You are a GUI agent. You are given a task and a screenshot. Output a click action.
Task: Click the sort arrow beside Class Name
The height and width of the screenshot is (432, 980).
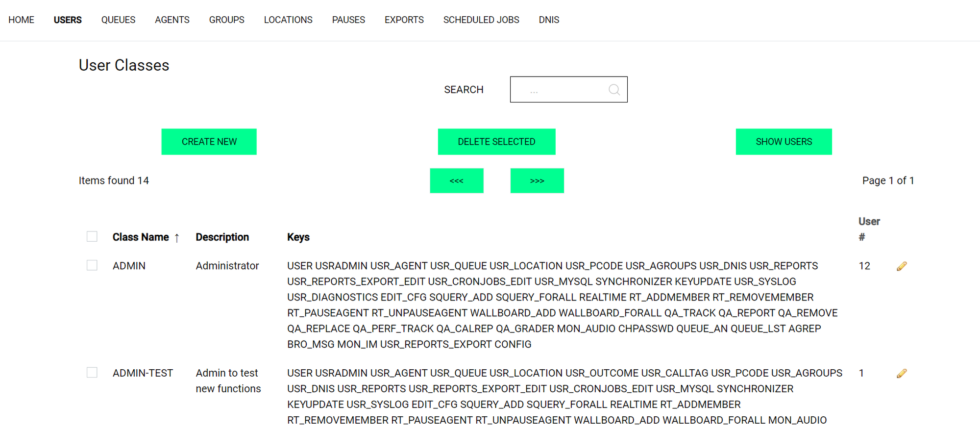point(177,238)
